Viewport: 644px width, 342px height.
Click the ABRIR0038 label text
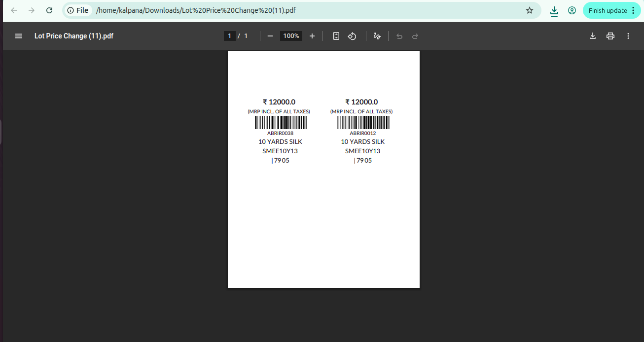(x=281, y=133)
